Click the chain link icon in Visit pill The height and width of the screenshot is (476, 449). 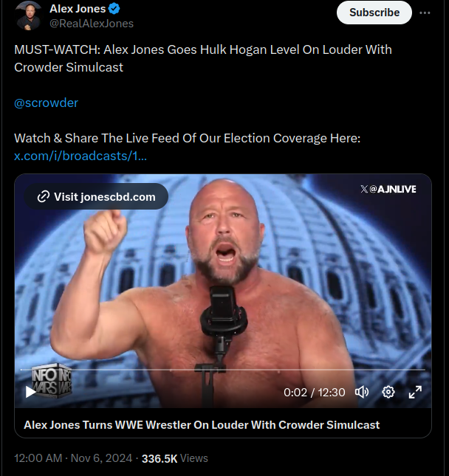pyautogui.click(x=44, y=197)
